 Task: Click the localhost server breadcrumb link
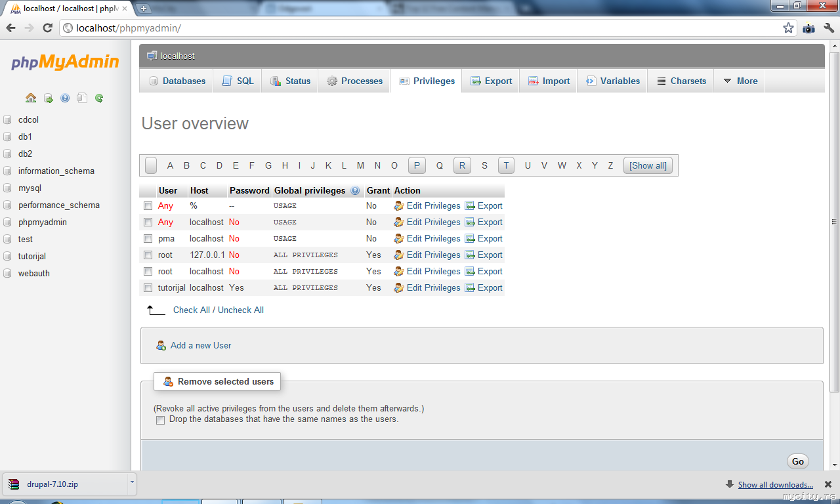pyautogui.click(x=178, y=56)
